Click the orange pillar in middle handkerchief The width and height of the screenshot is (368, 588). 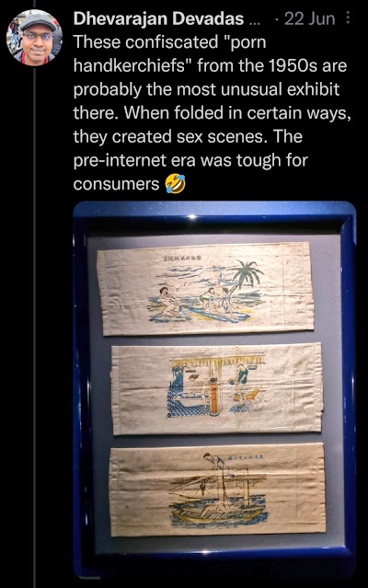pos(214,397)
